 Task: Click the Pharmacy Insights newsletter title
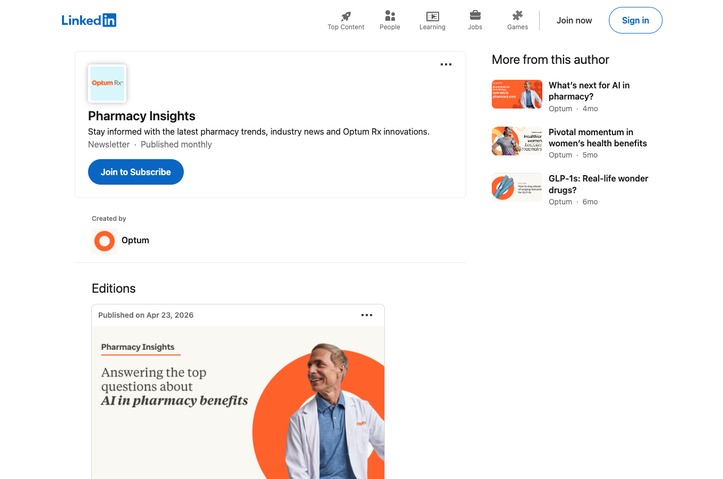pyautogui.click(x=142, y=116)
